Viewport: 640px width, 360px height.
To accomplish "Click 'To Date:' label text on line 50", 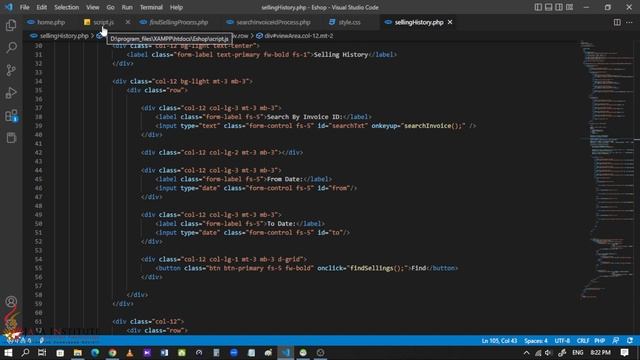I will pos(281,224).
